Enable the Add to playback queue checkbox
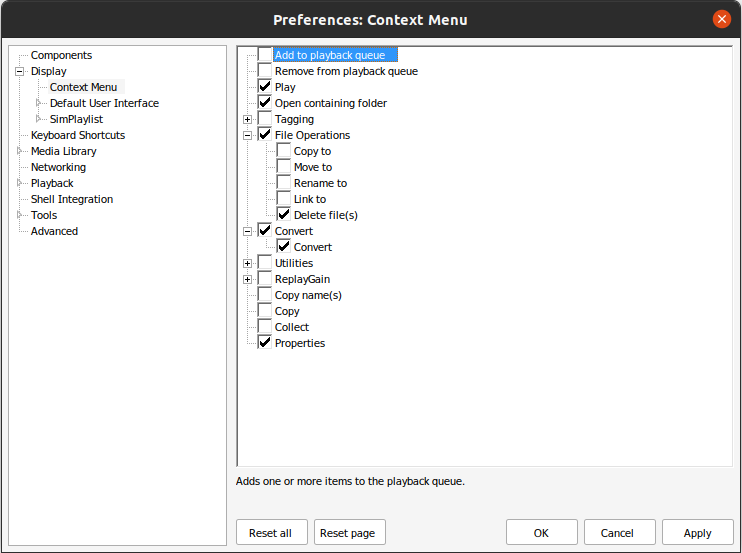This screenshot has width=742, height=553. pyautogui.click(x=265, y=54)
